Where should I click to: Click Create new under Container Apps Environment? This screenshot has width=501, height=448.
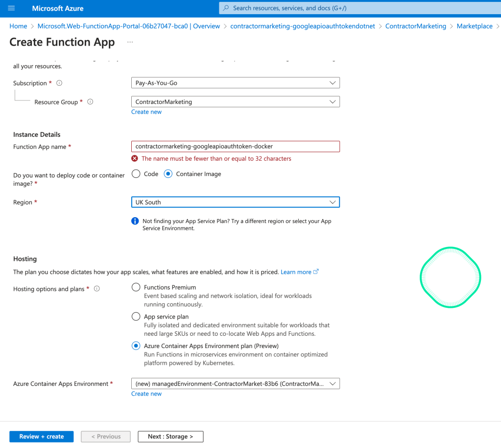coord(146,394)
